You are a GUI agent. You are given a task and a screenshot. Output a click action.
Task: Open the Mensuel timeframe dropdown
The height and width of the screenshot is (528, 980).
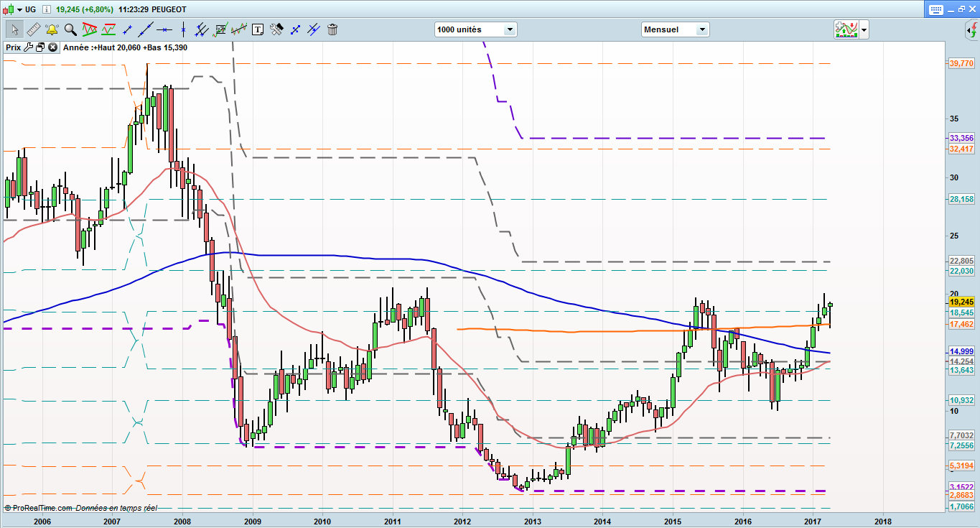(675, 29)
